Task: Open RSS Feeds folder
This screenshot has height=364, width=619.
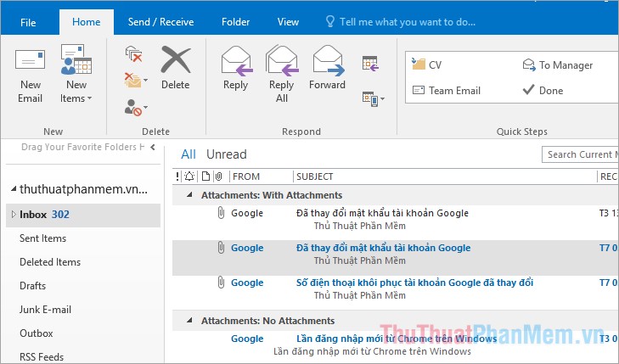Action: pyautogui.click(x=42, y=356)
